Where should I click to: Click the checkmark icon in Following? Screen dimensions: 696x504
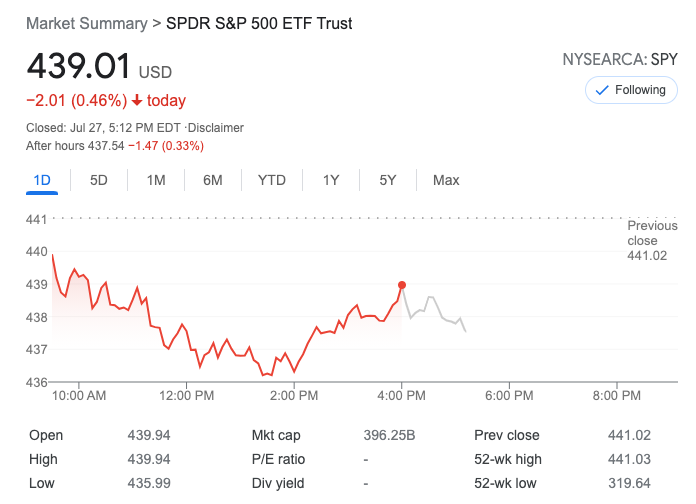602,90
